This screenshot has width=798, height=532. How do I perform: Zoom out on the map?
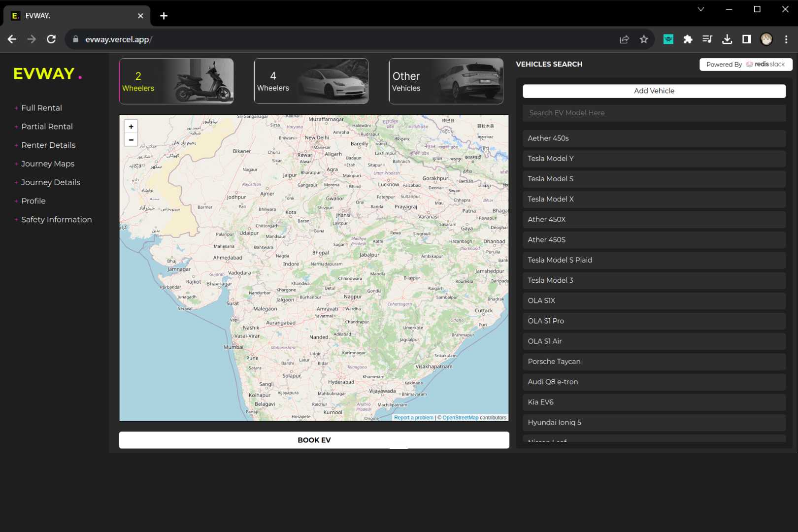point(131,140)
